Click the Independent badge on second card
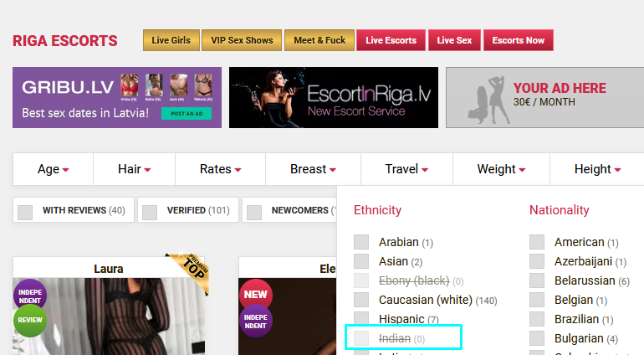Viewport: 644px width, 355px height. pyautogui.click(x=255, y=322)
